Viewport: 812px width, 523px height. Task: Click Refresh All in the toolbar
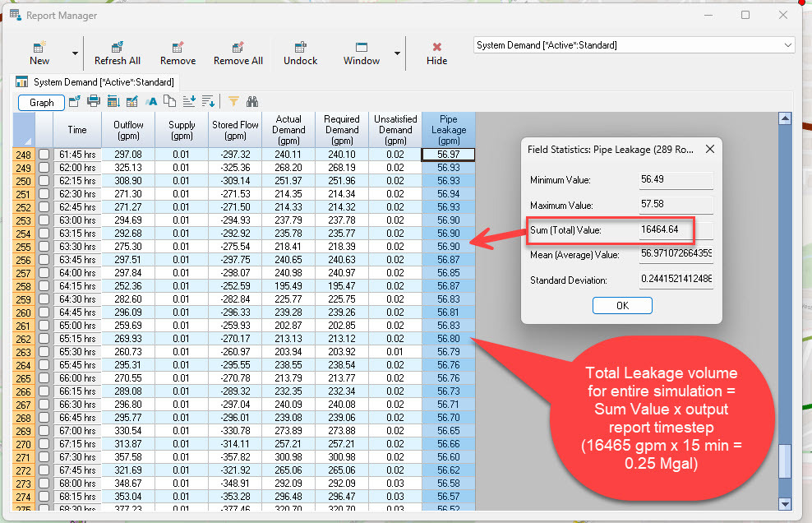pyautogui.click(x=117, y=53)
